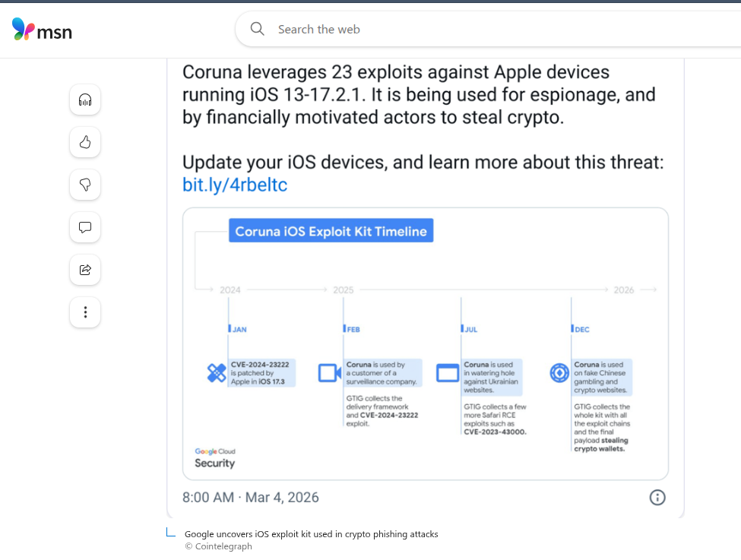
Task: Click the crypto coin icon by gambling websites
Action: 559,373
